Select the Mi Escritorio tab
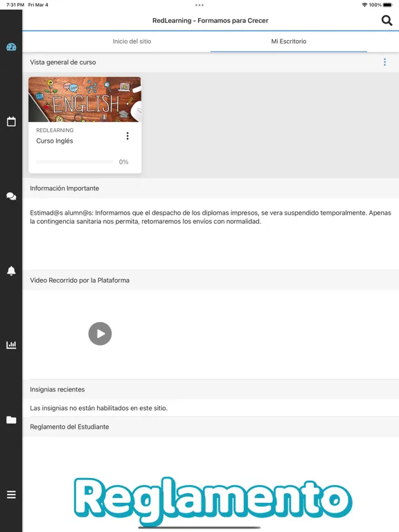This screenshot has width=399, height=532. [289, 42]
